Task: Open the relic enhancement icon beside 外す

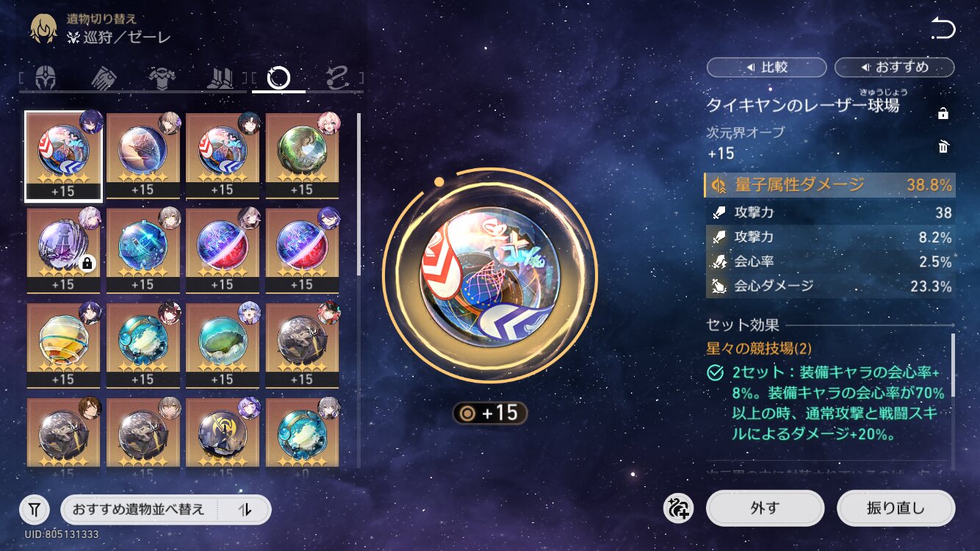Action: (678, 508)
